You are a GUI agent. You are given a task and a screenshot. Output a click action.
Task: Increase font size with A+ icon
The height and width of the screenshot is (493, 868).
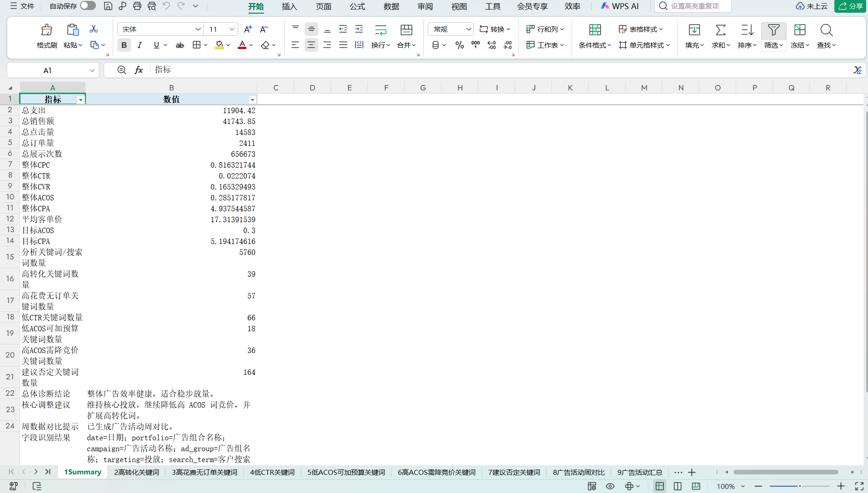248,29
